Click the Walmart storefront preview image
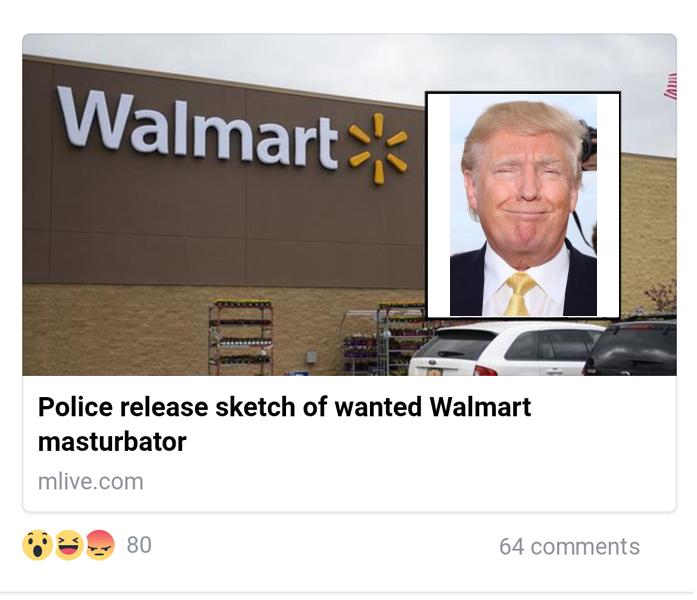This screenshot has height=600, width=697. coord(222,204)
